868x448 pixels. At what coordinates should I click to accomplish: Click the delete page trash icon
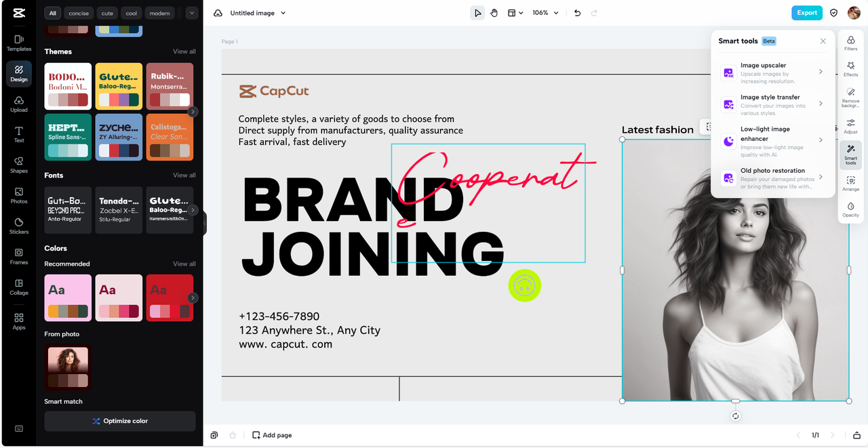coord(233,435)
